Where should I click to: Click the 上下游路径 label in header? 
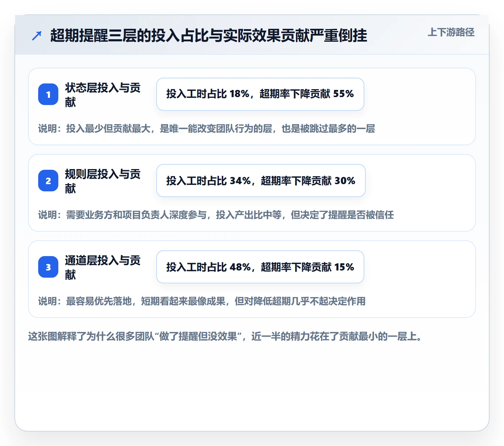[x=451, y=32]
